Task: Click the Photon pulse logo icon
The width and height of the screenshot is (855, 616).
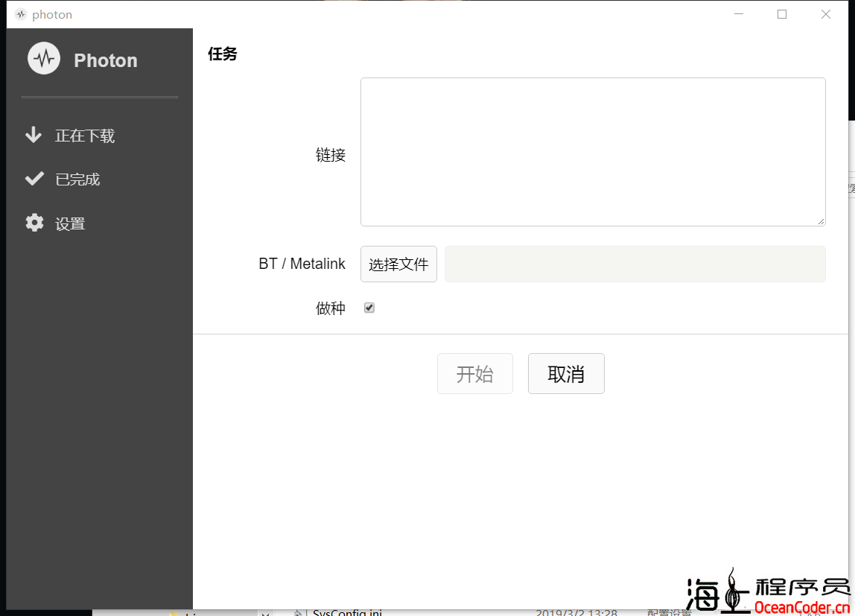Action: click(44, 58)
